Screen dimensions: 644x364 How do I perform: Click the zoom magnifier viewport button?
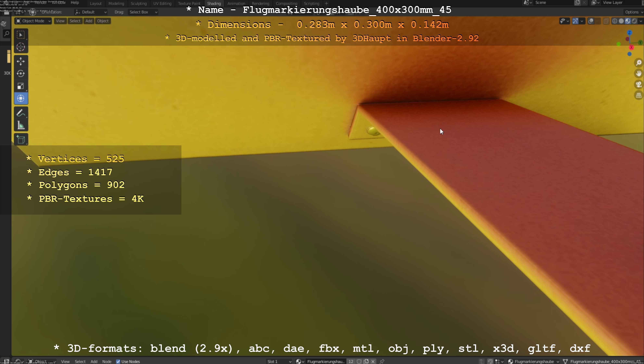coord(638,63)
